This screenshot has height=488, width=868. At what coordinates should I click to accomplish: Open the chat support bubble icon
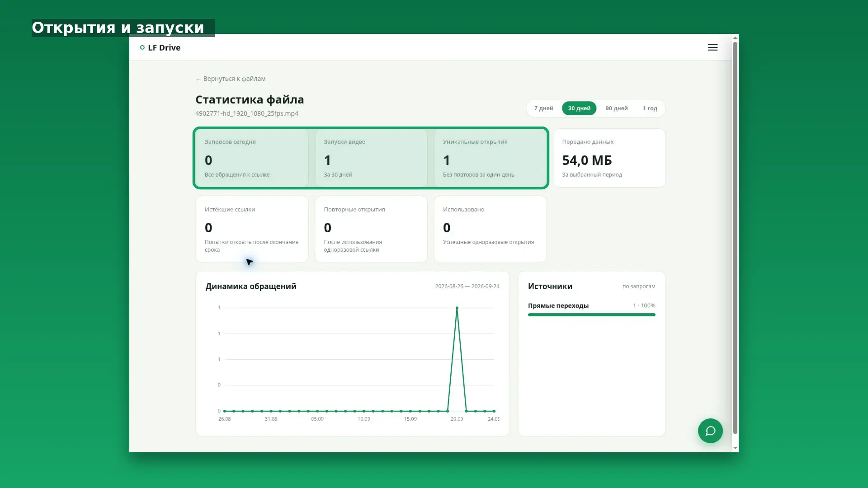(710, 431)
